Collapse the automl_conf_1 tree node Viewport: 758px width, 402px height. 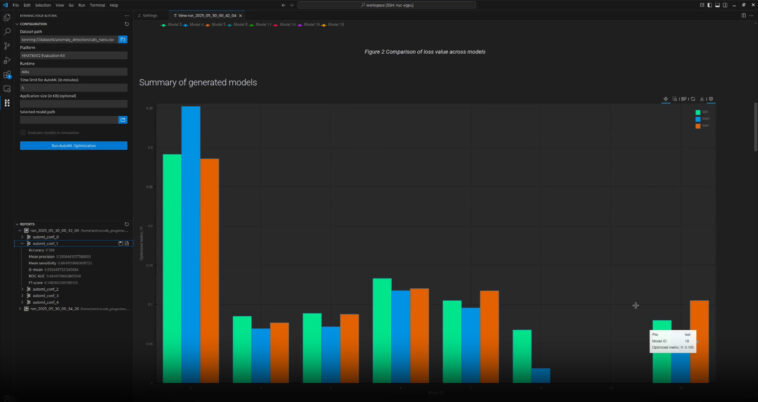coord(23,243)
